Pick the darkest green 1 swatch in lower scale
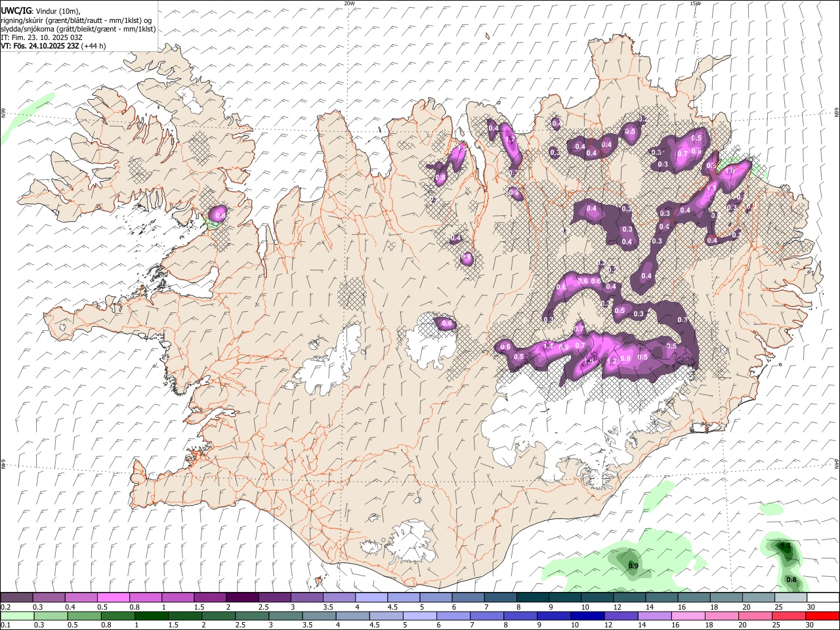Viewport: 840px width, 630px height. click(x=151, y=616)
